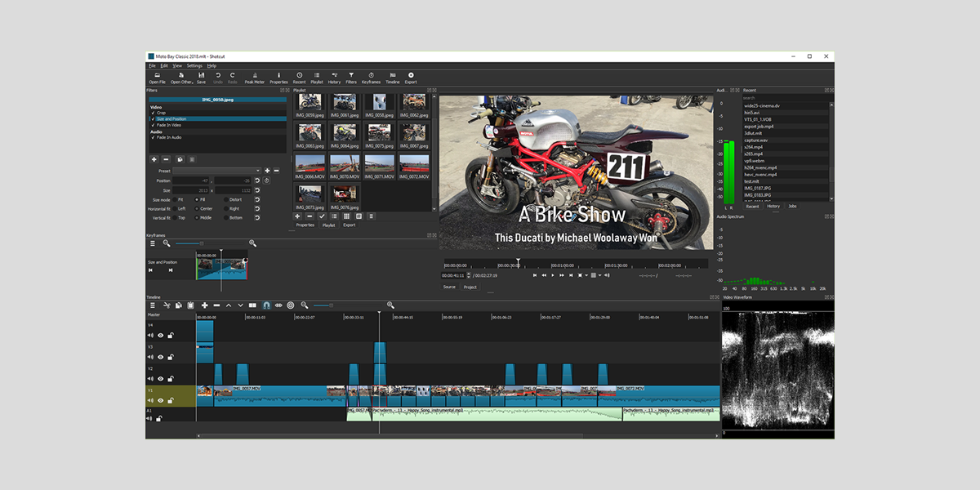Toggle timeline snapping magnet icon

click(266, 305)
